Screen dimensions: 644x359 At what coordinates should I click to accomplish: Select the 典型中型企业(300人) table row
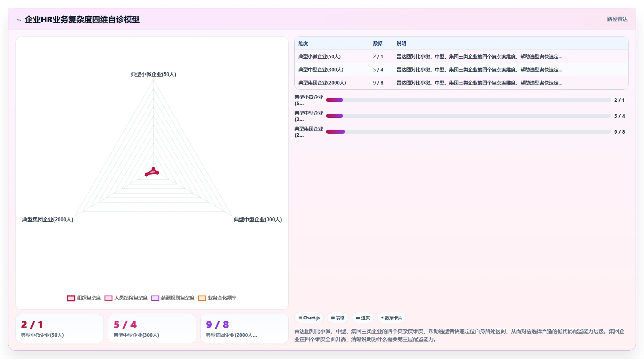[x=461, y=70]
